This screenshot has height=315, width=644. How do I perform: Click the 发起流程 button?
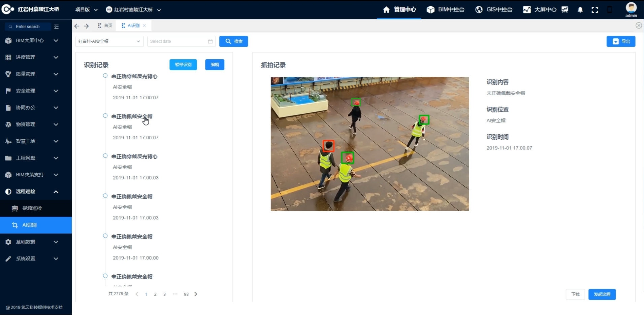tap(602, 294)
